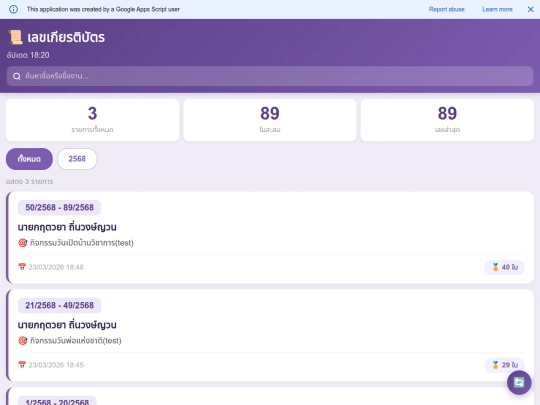
Task: Click the activity text ending วิชาการ(test)
Action: point(82,243)
